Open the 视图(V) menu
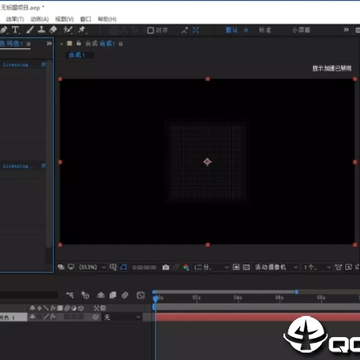The height and width of the screenshot is (360, 360). click(64, 19)
